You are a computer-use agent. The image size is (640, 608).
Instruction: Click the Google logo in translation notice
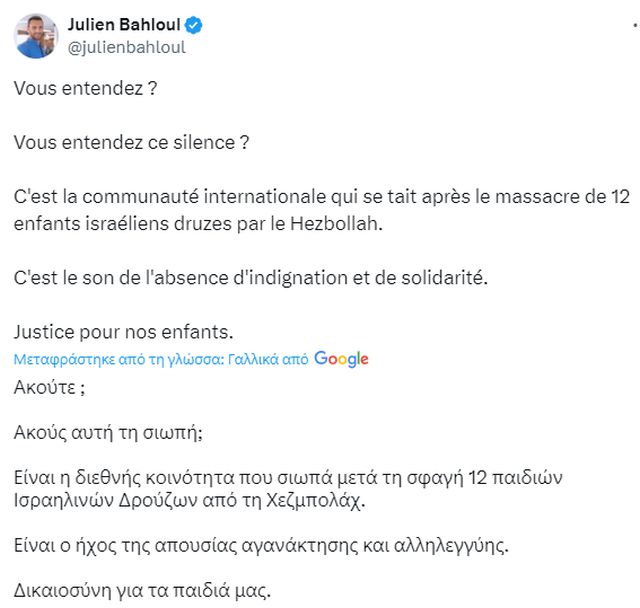[341, 359]
